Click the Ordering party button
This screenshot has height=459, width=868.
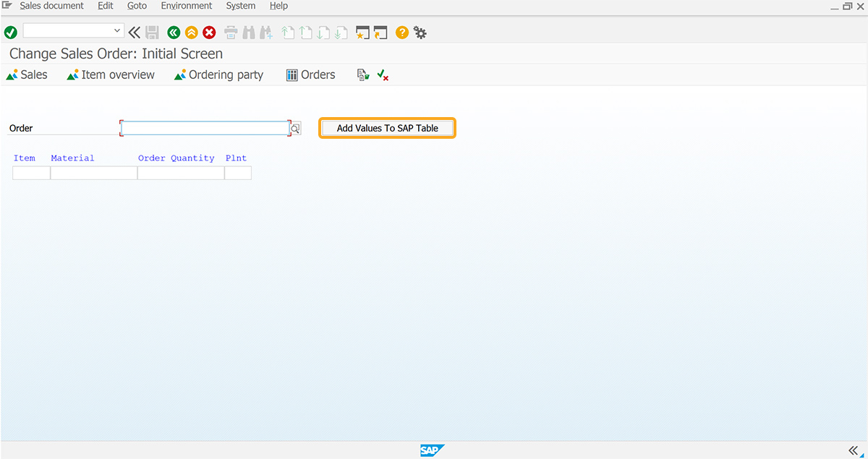(219, 74)
